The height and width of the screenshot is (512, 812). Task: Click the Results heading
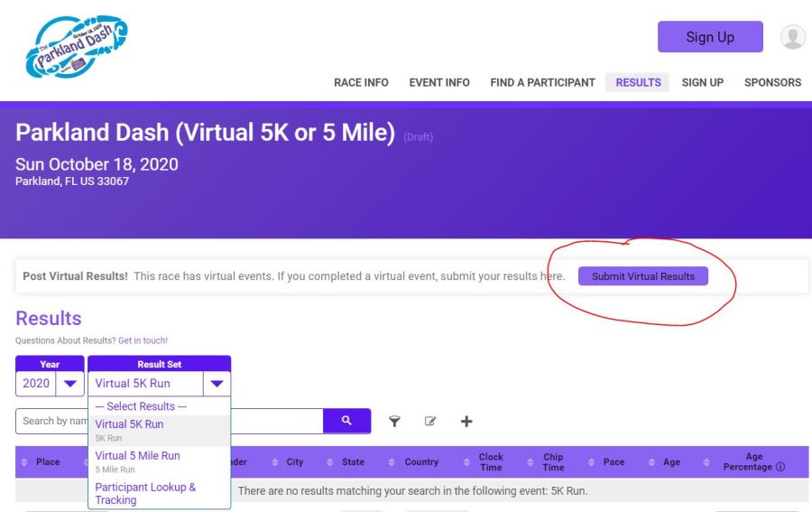[49, 318]
